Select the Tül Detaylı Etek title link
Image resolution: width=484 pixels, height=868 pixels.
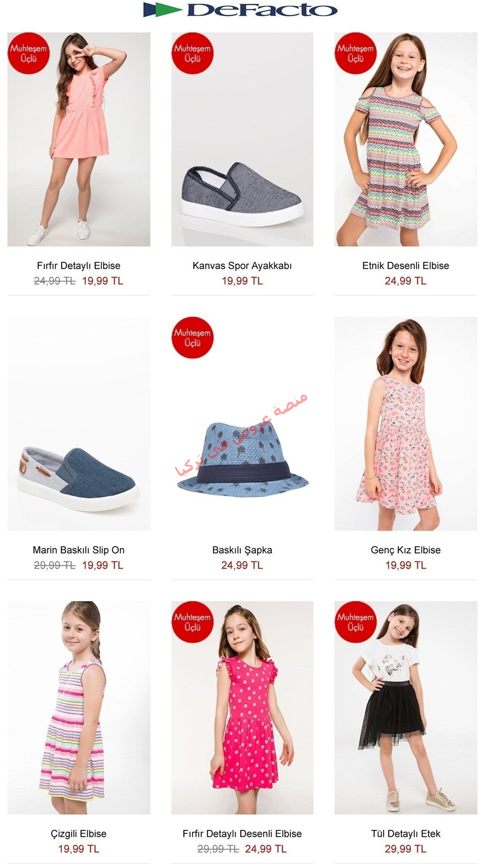click(x=406, y=834)
